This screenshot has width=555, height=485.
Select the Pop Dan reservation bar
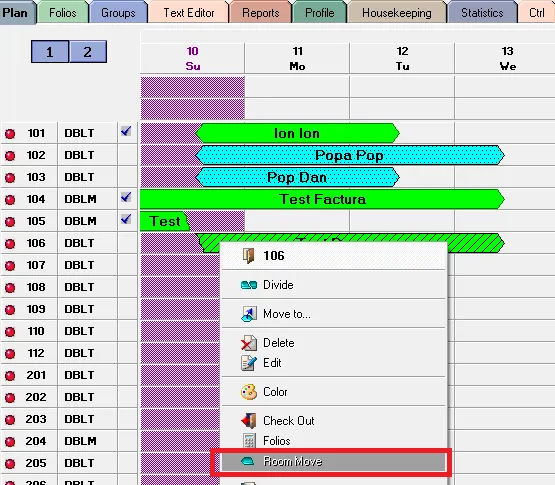point(297,177)
